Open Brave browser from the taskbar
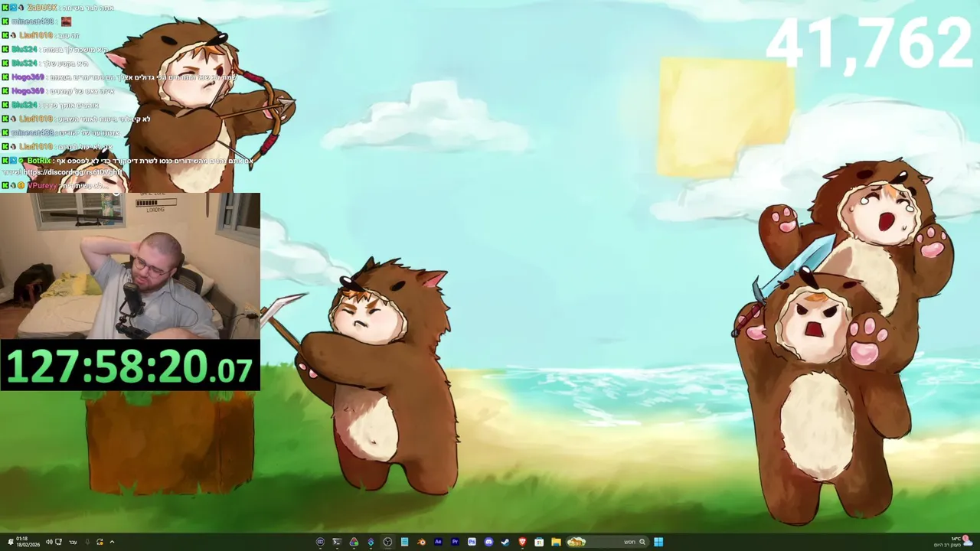 point(522,542)
